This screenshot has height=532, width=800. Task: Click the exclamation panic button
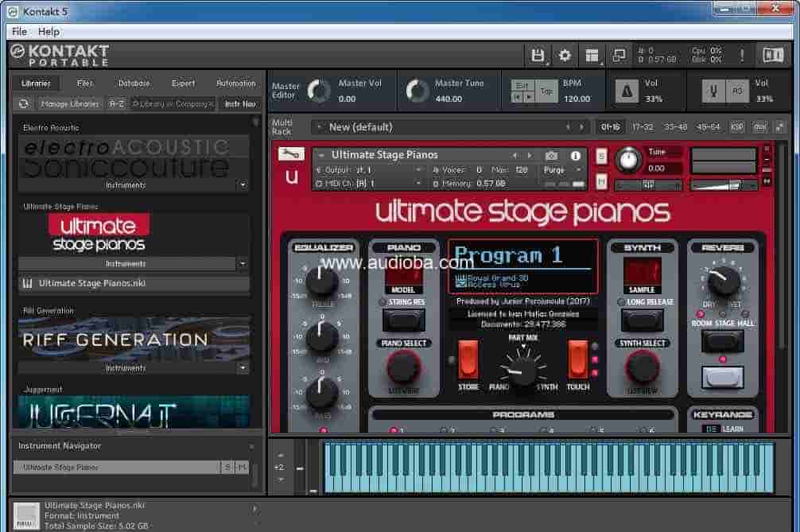click(742, 55)
